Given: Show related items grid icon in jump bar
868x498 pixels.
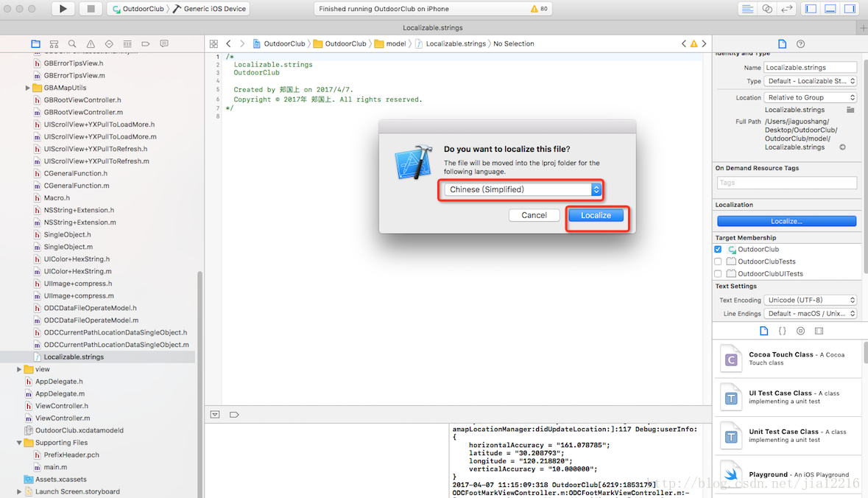Looking at the screenshot, I should tap(214, 43).
